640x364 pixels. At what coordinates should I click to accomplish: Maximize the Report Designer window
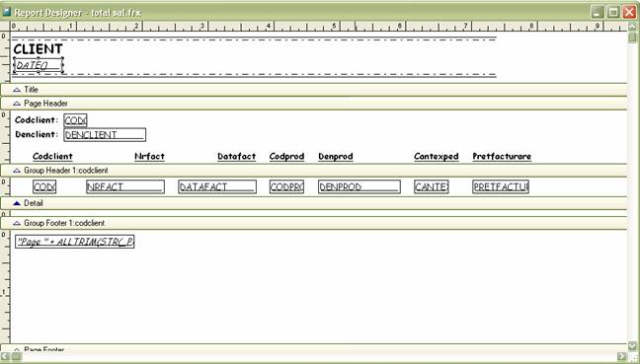point(613,12)
